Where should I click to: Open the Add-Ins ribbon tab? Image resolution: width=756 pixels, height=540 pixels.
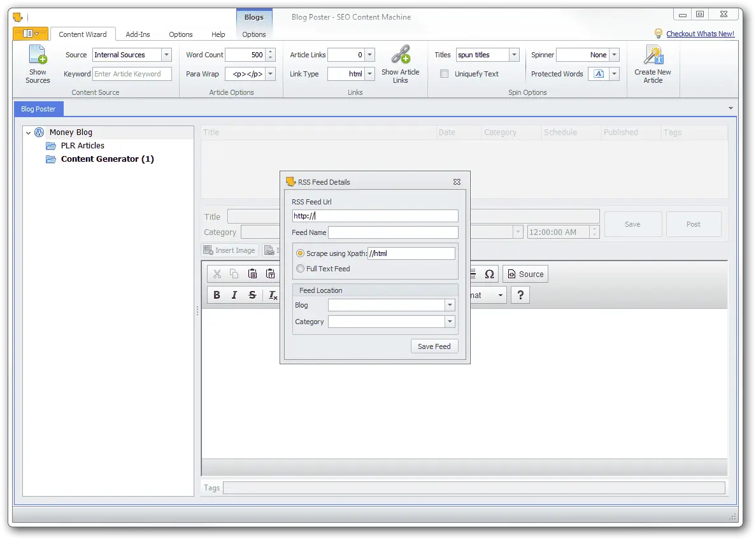click(138, 34)
